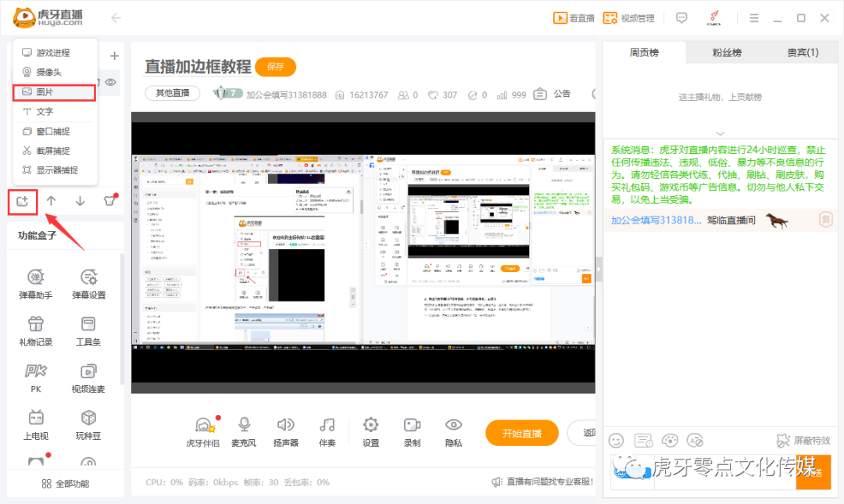Open 弹幕设置 settings
This screenshot has height=504, width=844.
click(x=89, y=284)
